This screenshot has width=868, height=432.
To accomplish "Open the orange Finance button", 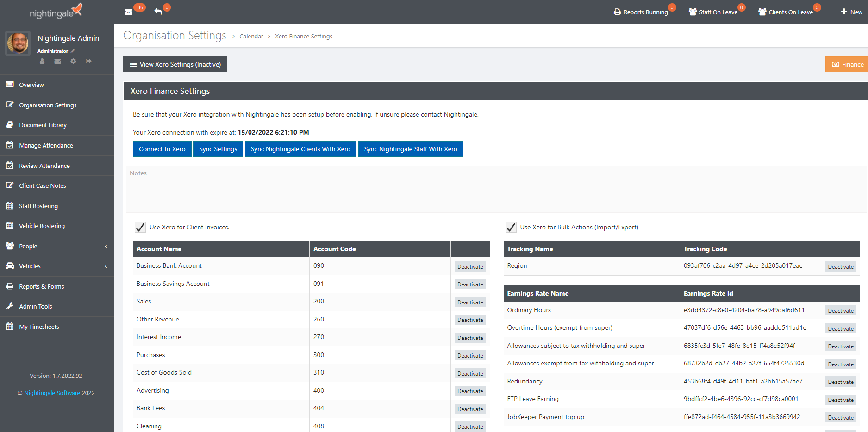I will pos(847,64).
